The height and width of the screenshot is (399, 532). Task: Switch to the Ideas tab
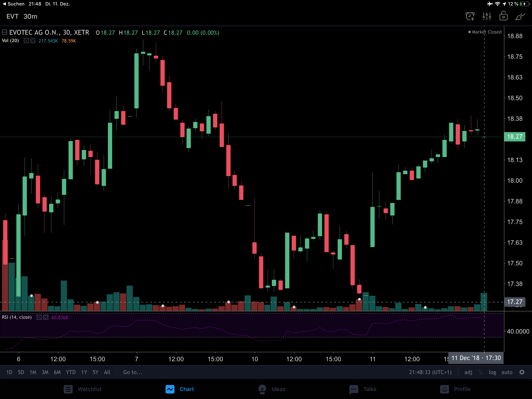[272, 389]
